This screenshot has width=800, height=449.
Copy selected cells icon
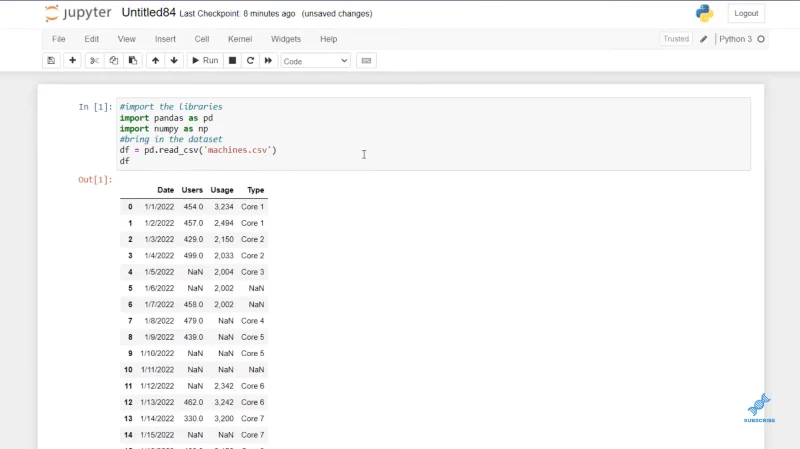click(x=113, y=61)
